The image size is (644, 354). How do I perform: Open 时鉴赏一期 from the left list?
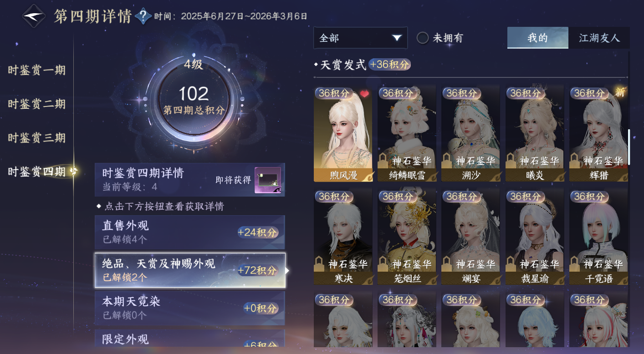[x=36, y=71]
